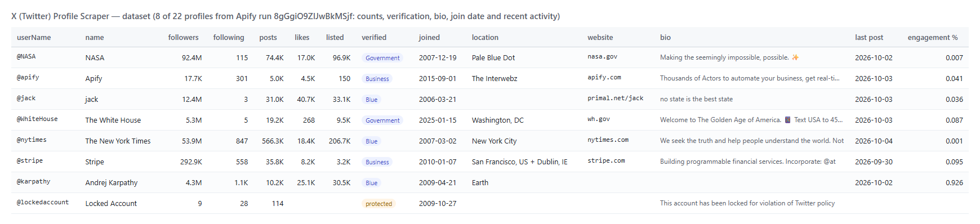Click the userName column header

(x=34, y=37)
